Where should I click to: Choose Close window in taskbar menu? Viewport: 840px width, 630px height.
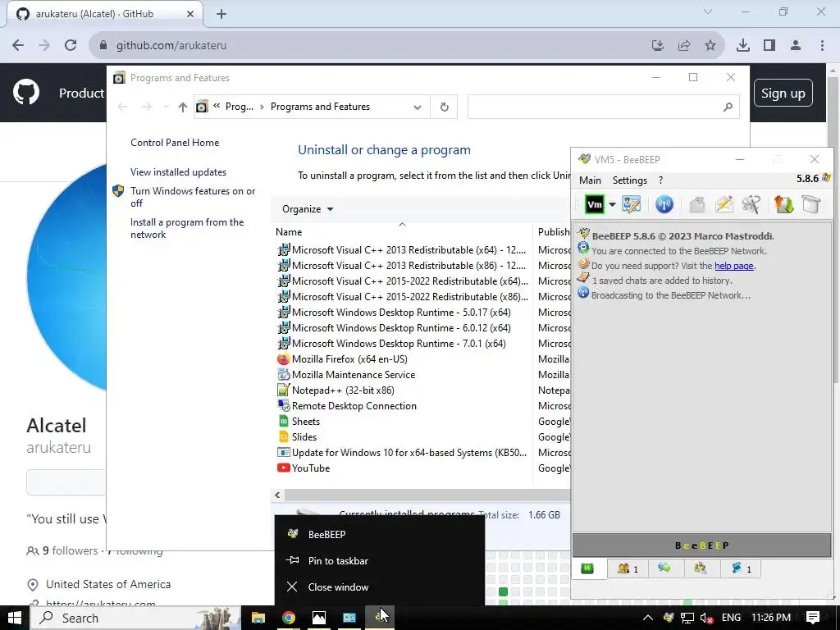(380, 587)
